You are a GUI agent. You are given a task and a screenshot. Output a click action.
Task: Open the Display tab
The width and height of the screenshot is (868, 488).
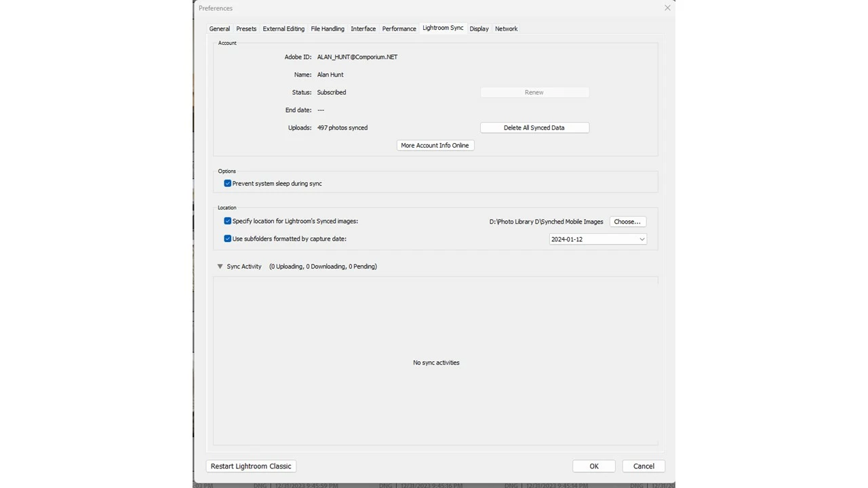pos(479,28)
